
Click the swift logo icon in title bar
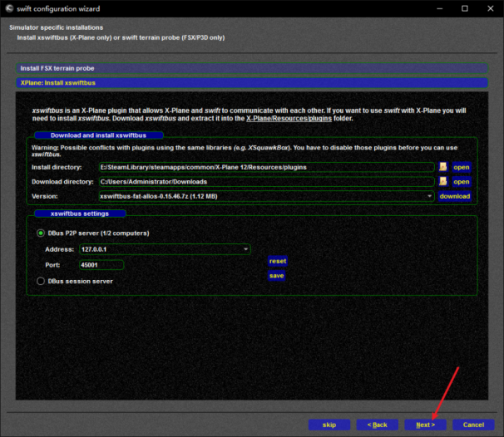[8, 8]
